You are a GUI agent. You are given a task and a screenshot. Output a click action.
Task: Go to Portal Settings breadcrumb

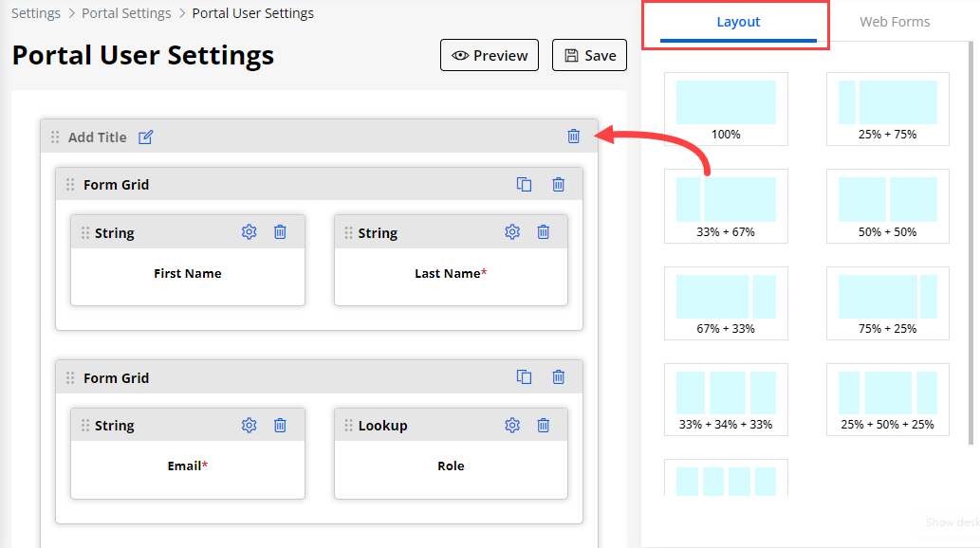coord(126,13)
